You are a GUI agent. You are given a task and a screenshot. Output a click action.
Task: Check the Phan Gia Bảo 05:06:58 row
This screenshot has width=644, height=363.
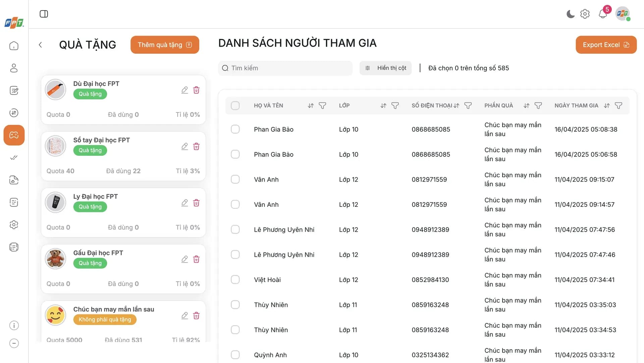pos(235,154)
